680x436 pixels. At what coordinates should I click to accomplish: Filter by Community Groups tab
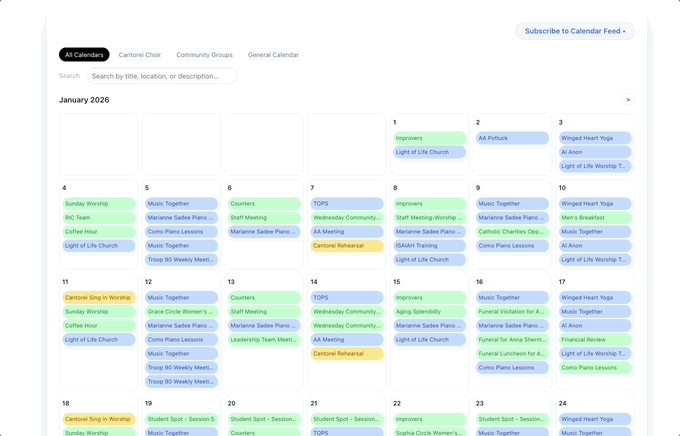coord(204,55)
